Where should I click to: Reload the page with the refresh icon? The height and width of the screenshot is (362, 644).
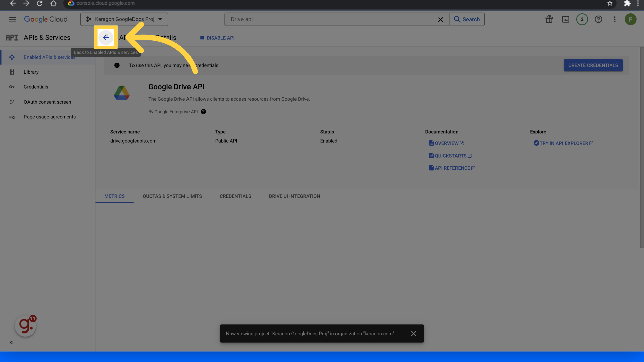[x=40, y=3]
